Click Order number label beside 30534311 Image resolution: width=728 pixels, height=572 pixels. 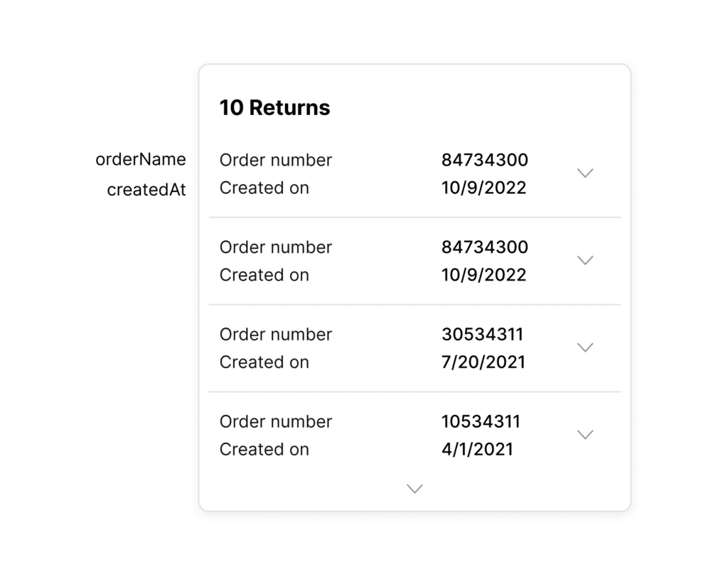pyautogui.click(x=276, y=335)
